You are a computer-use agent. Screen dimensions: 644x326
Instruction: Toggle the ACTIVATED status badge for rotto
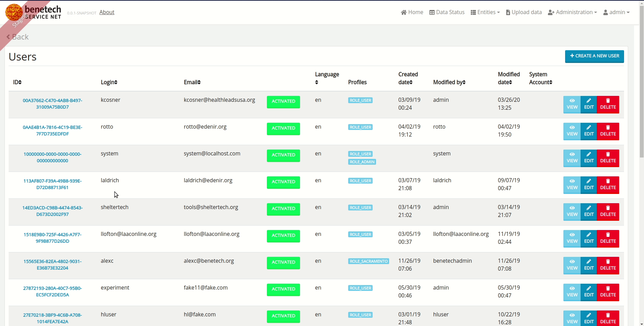click(283, 129)
